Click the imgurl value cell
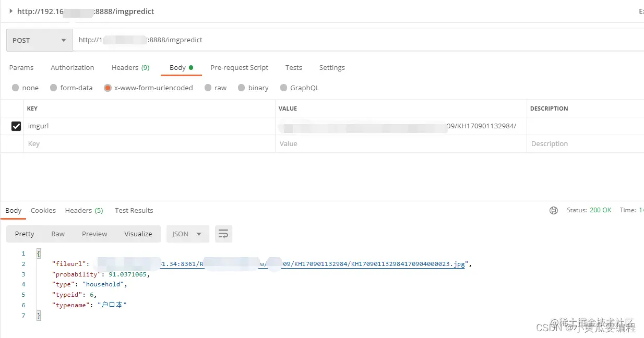 (401, 126)
